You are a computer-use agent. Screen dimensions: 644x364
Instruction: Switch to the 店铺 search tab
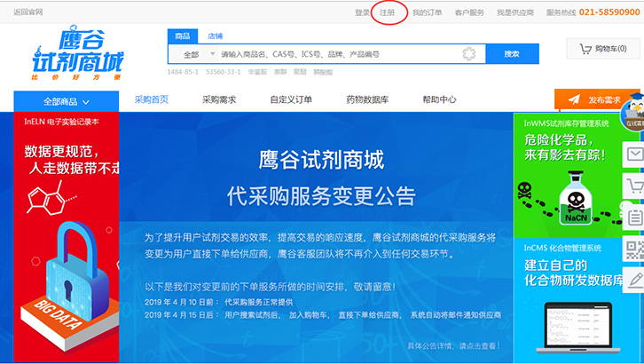215,36
